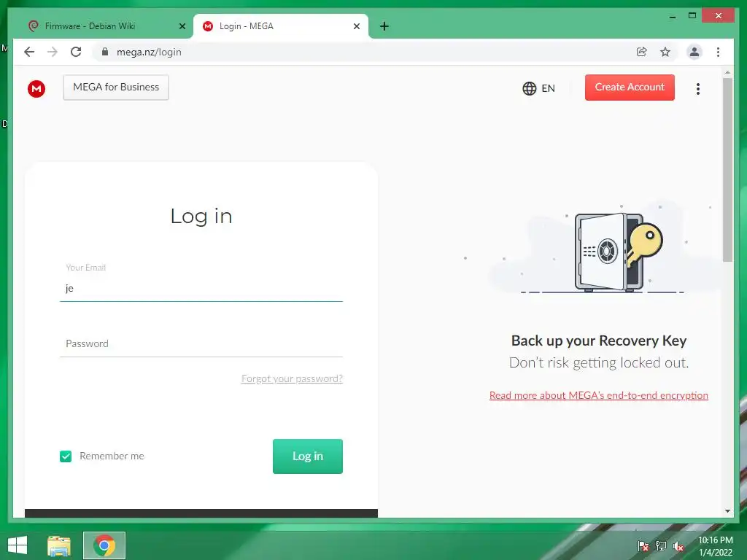The width and height of the screenshot is (747, 560).
Task: Click the muted volume tray icon
Action: [x=678, y=546]
